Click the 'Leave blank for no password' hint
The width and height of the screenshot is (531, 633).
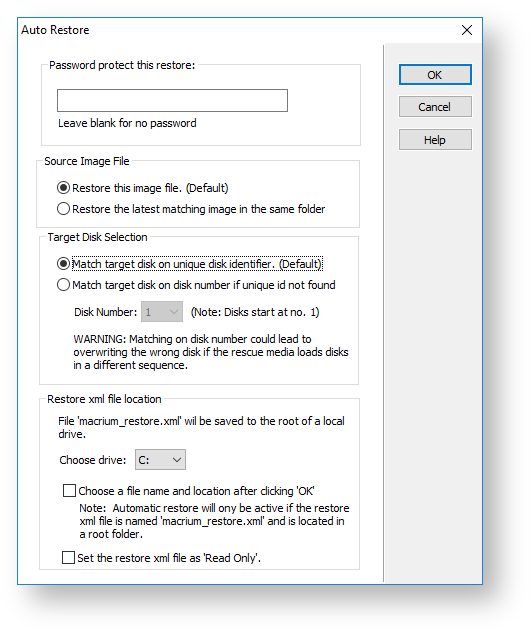coord(127,123)
